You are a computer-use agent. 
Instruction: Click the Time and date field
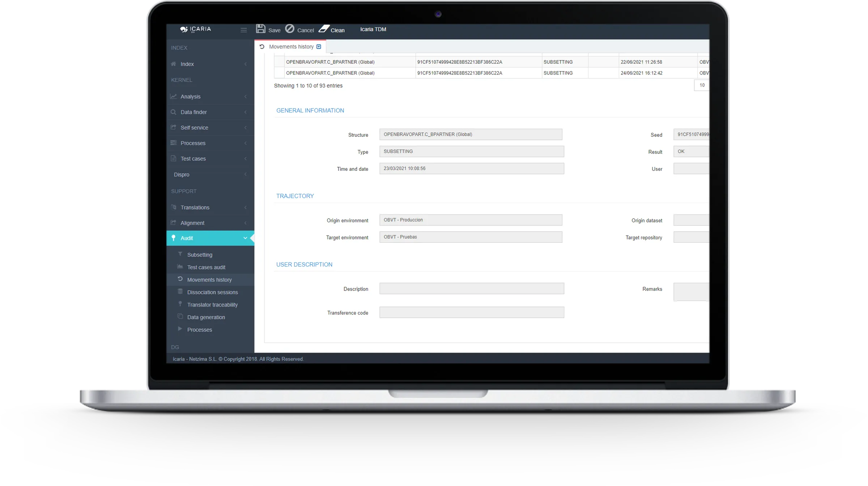(x=472, y=168)
